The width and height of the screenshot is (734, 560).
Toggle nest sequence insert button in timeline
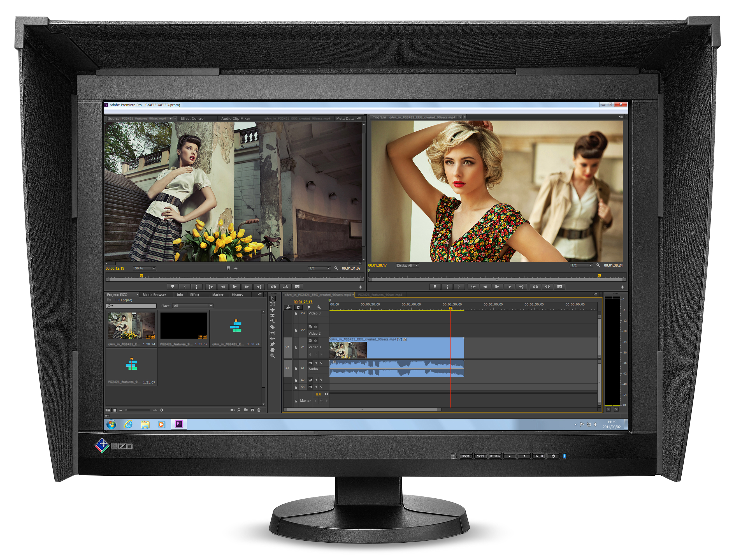point(288,307)
